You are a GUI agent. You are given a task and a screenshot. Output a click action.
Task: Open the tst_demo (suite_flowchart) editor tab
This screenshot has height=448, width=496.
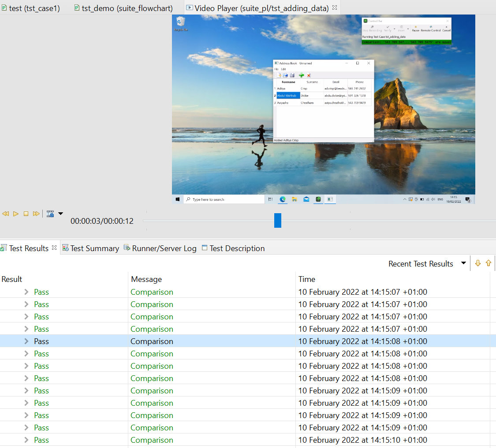[x=123, y=8]
